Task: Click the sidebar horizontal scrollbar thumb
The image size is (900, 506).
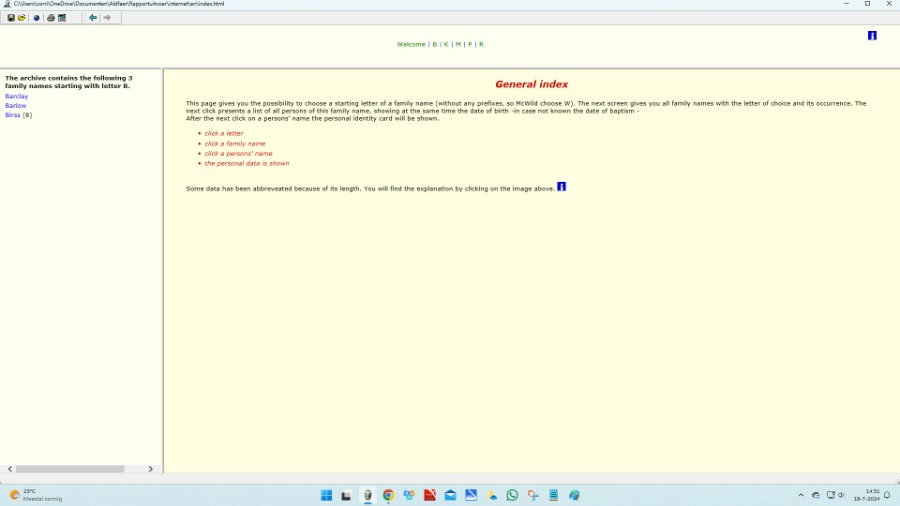Action: [x=70, y=469]
